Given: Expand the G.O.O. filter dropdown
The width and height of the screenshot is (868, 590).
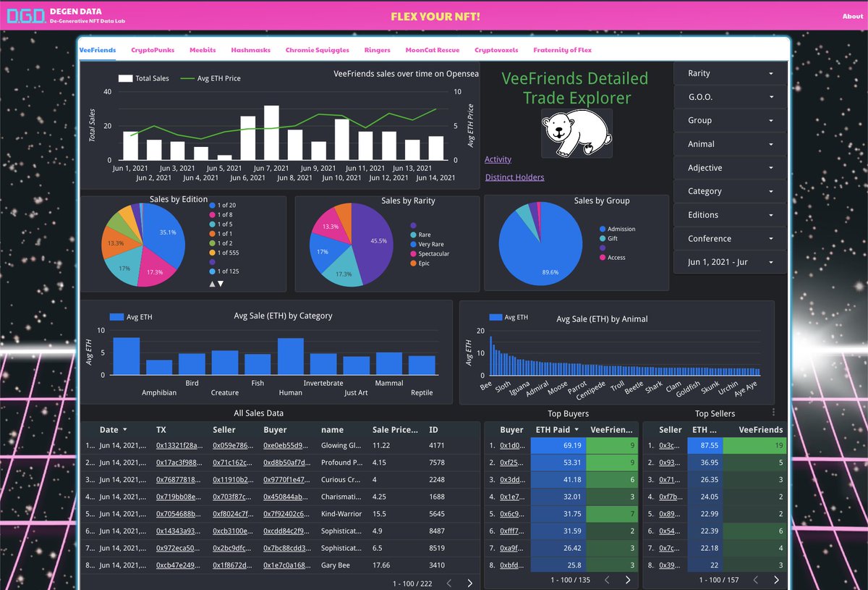Looking at the screenshot, I should (x=730, y=97).
